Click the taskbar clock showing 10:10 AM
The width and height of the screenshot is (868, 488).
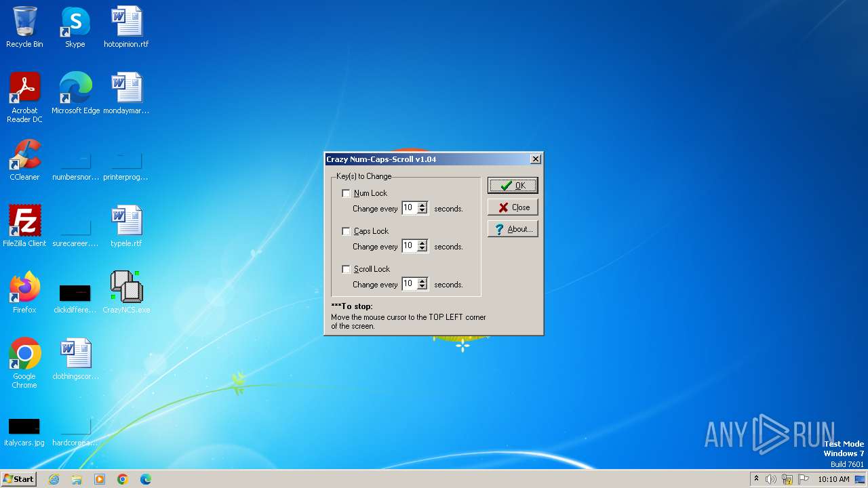[833, 479]
